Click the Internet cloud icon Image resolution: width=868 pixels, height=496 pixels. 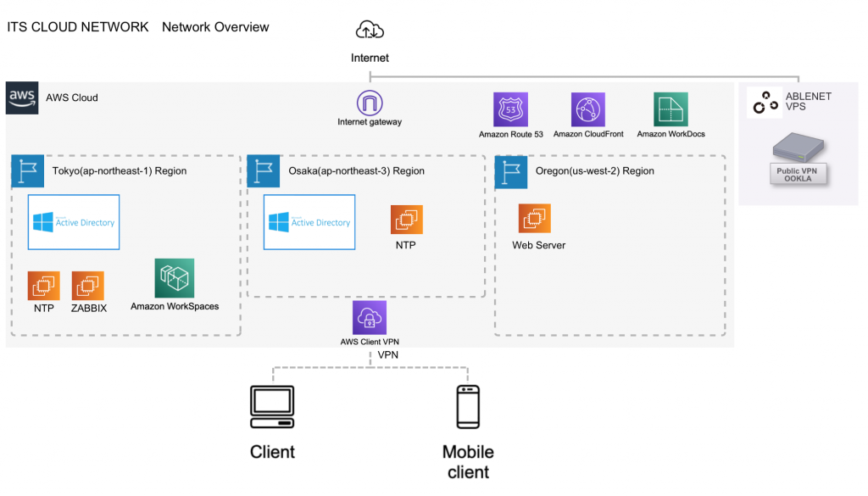click(x=370, y=30)
